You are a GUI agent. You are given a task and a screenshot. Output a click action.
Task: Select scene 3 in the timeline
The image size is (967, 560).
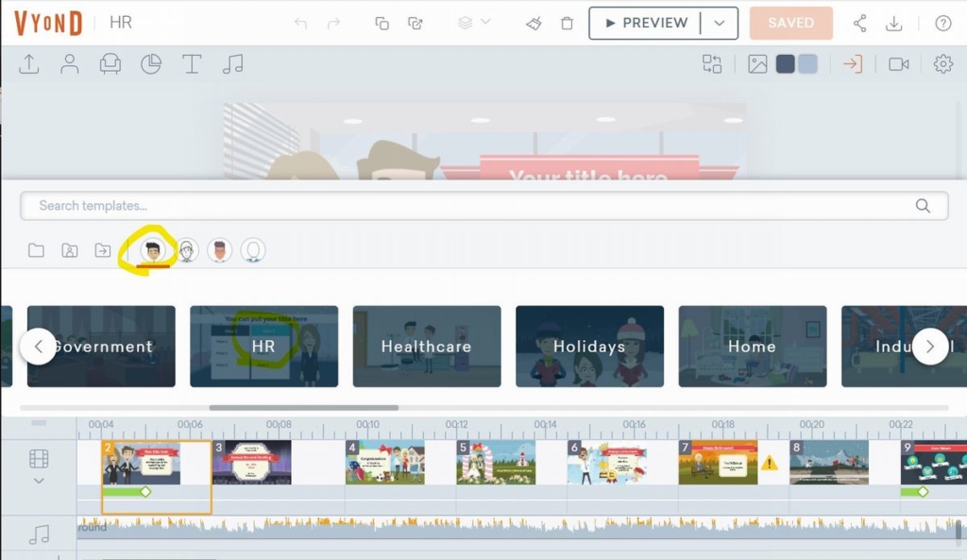251,463
